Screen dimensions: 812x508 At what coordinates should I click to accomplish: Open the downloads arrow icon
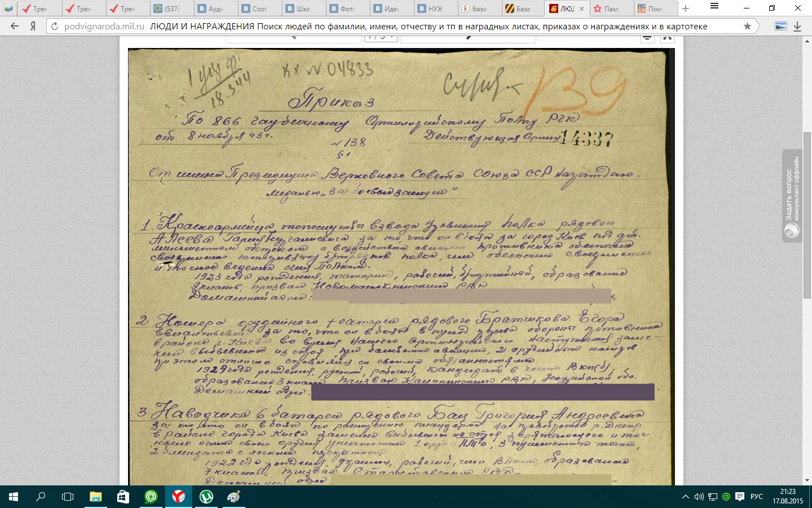pos(797,27)
